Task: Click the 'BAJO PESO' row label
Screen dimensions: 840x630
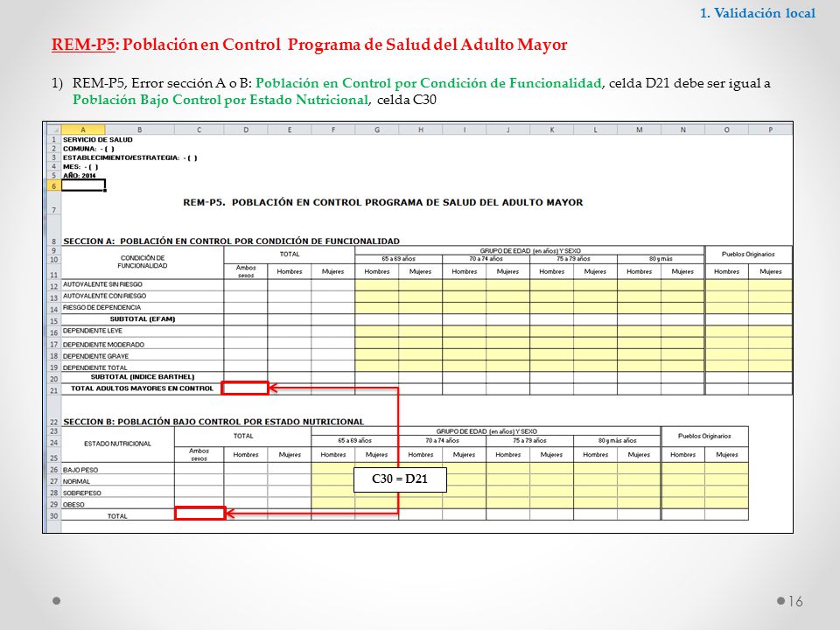Action: pyautogui.click(x=80, y=470)
